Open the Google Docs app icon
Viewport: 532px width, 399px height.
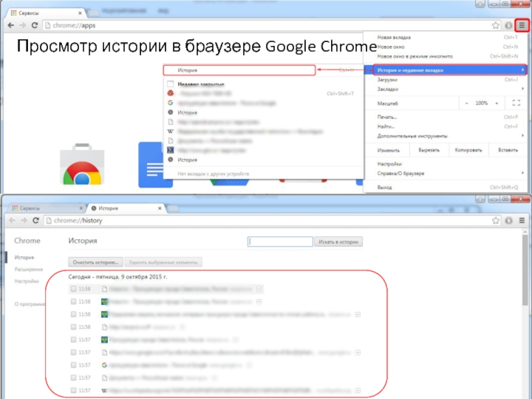click(156, 164)
